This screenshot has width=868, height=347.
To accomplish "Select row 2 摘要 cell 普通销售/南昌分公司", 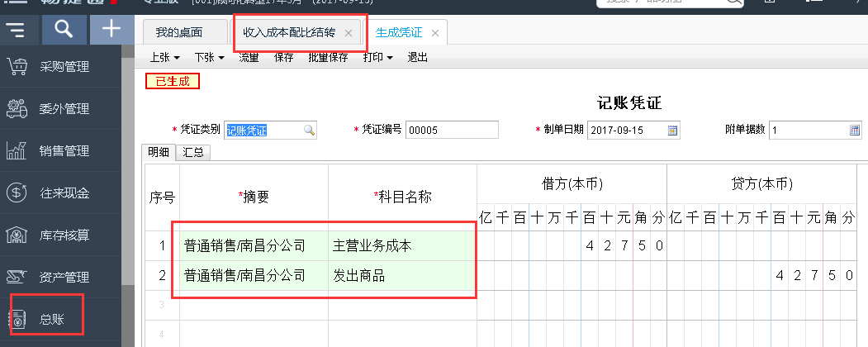I will pos(254,276).
